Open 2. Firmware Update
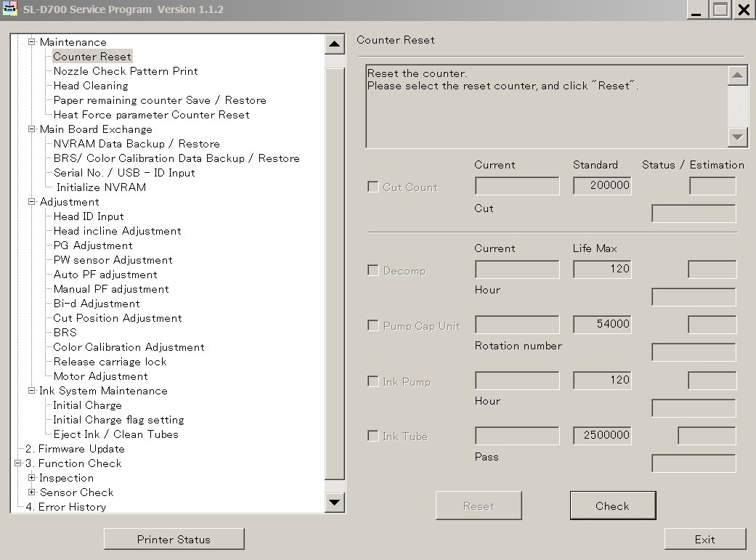Image resolution: width=756 pixels, height=560 pixels. coord(75,449)
